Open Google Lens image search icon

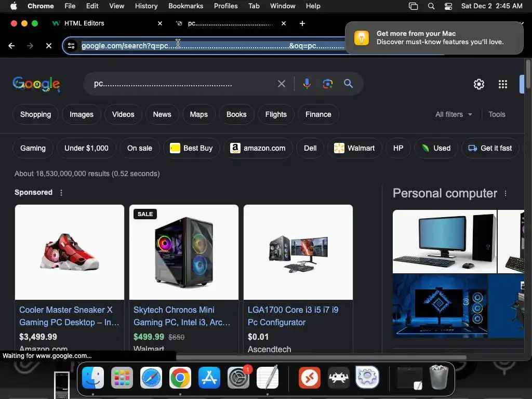point(327,84)
